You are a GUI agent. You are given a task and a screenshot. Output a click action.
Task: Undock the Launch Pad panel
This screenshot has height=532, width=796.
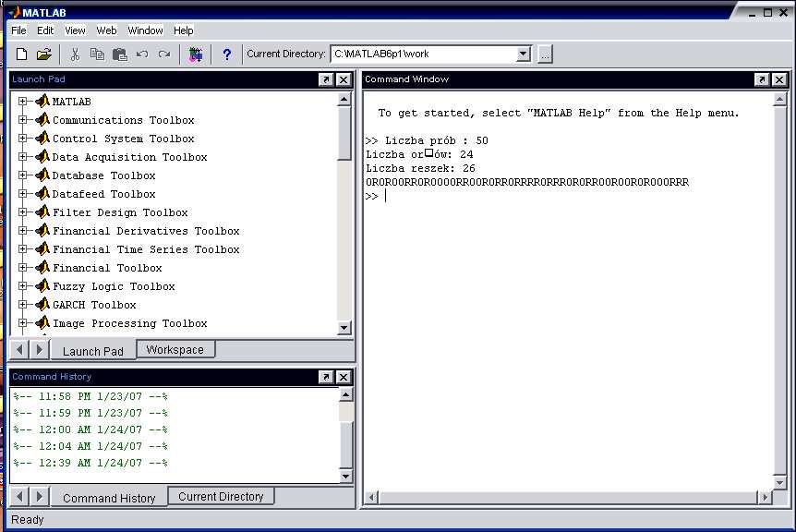point(326,79)
